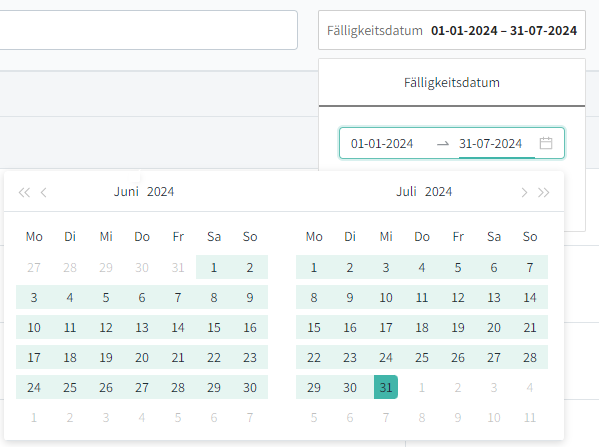599x447 pixels.
Task: Choose 1 in the Juli calendar
Action: [314, 267]
